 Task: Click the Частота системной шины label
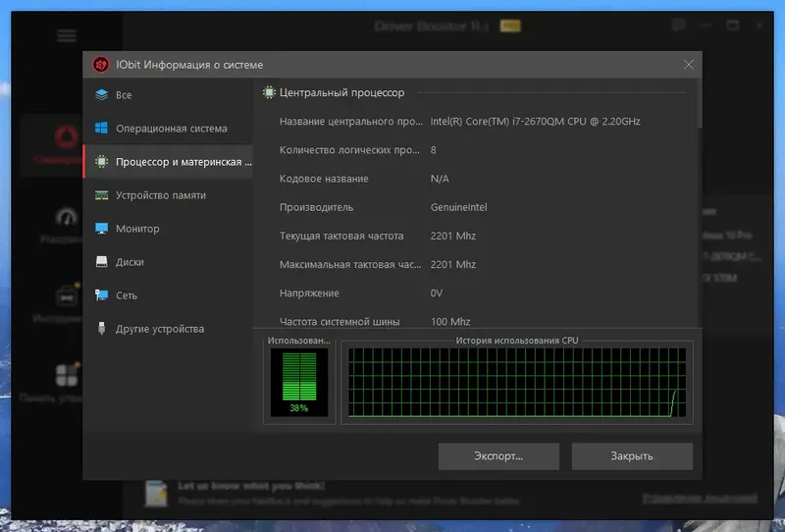340,322
